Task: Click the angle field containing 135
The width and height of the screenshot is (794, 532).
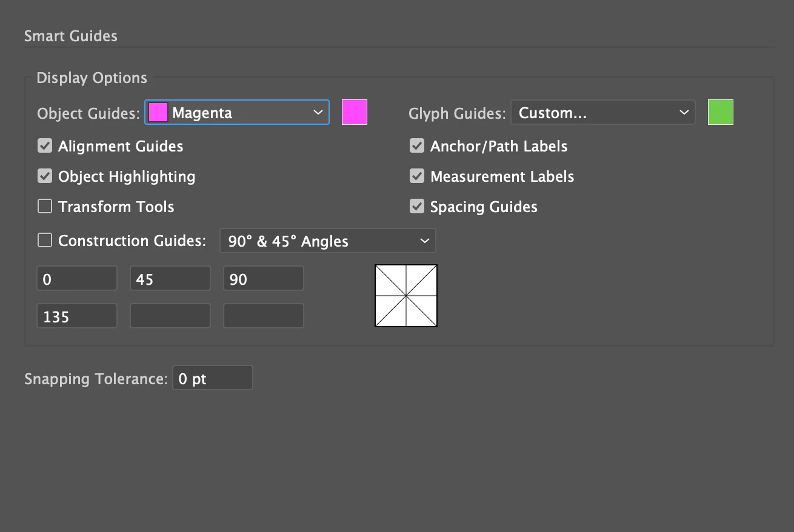Action: (x=77, y=316)
